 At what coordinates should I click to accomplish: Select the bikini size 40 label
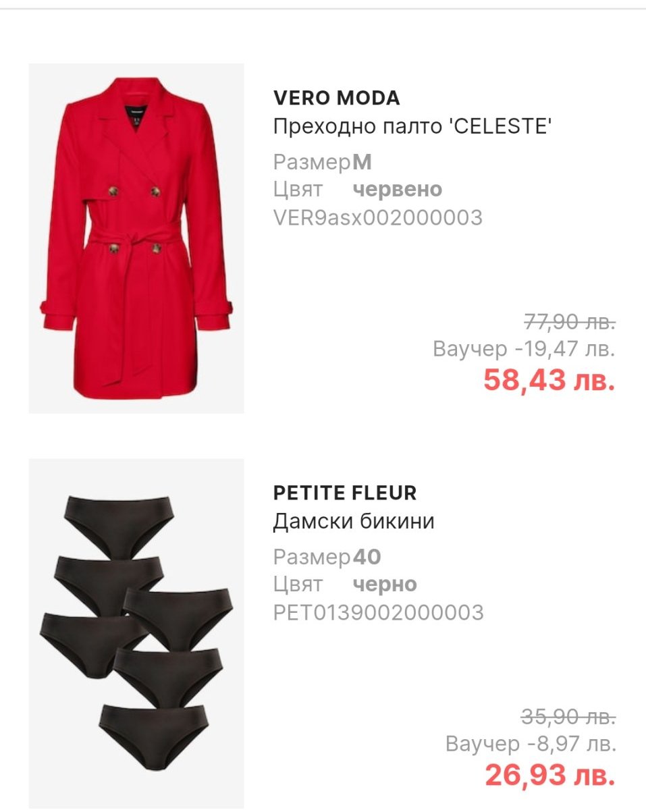click(367, 557)
